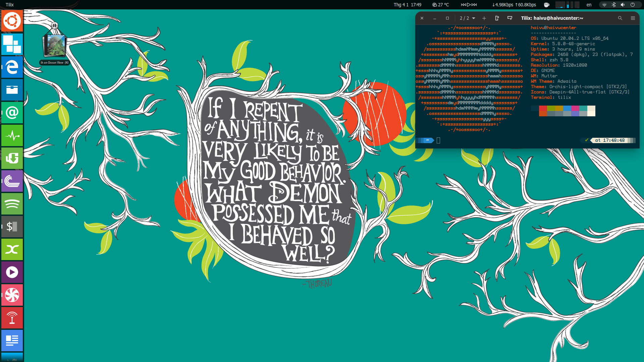Click the terminal prompt cursor
Screen dimensions: 644x362
click(438, 140)
